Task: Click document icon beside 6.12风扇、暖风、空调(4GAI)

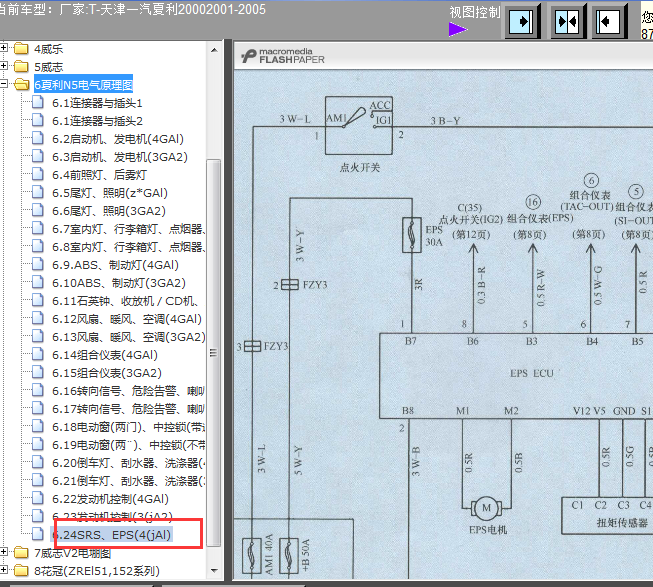Action: (37, 318)
